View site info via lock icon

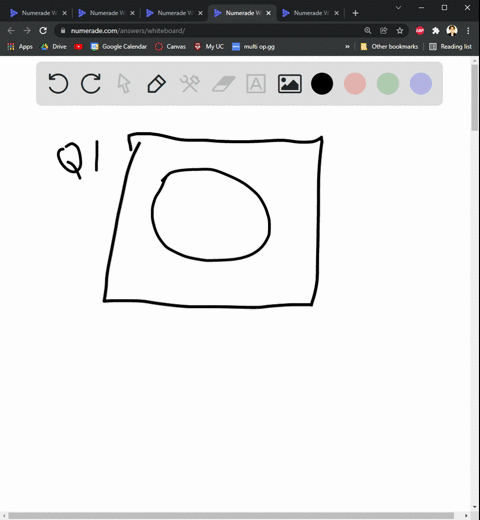pos(63,31)
